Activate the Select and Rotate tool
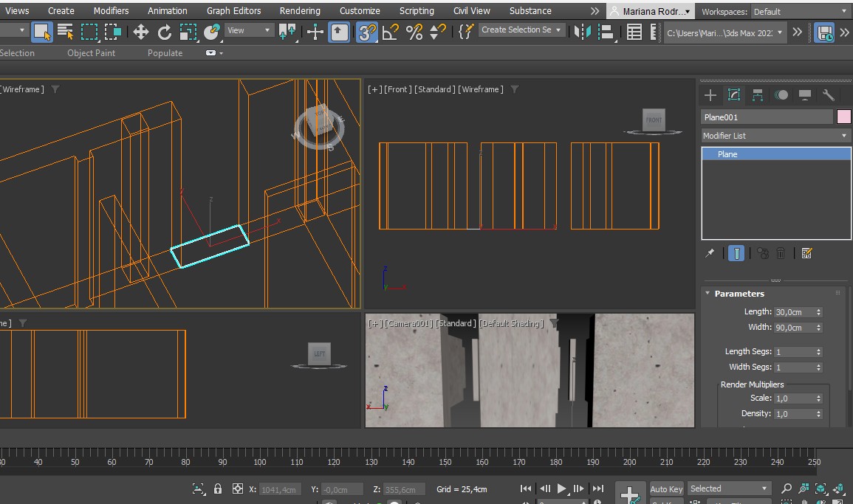The image size is (853, 504). [165, 32]
